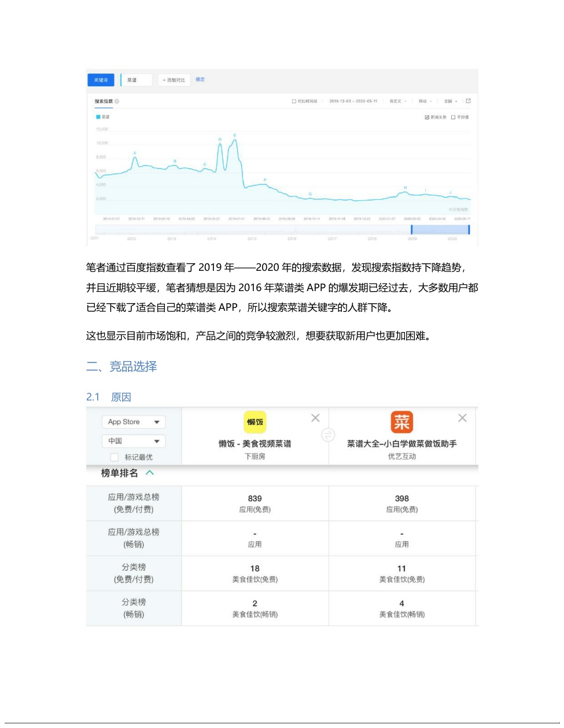Click the 懒饭 yellow app icon
This screenshot has height=728, width=564.
point(255,422)
